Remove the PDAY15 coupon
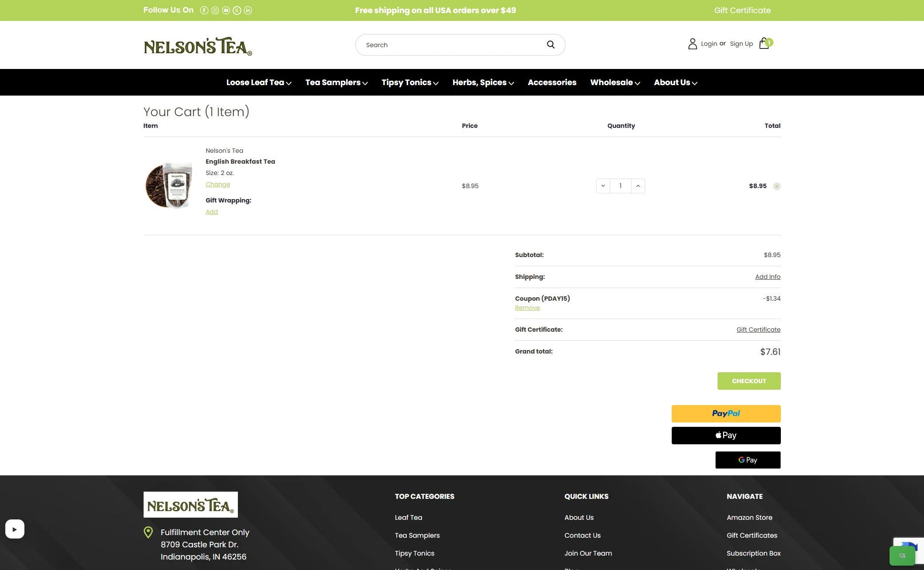 pyautogui.click(x=527, y=308)
